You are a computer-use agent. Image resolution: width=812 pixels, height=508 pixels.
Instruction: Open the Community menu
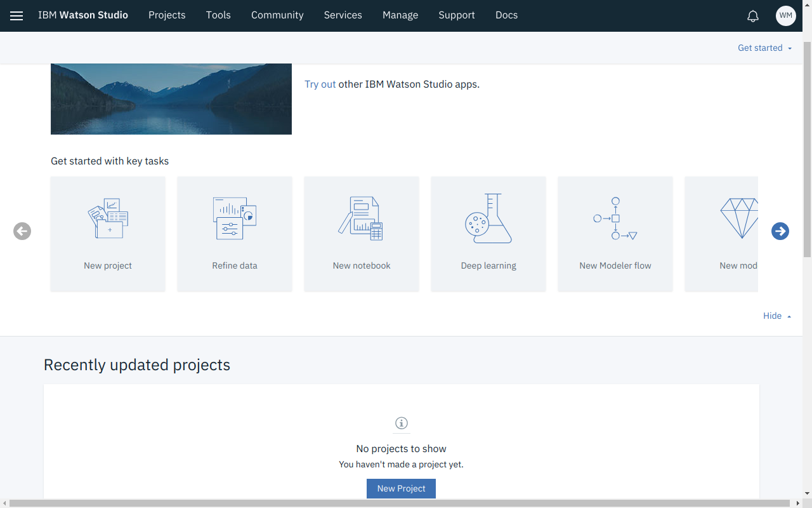(277, 15)
